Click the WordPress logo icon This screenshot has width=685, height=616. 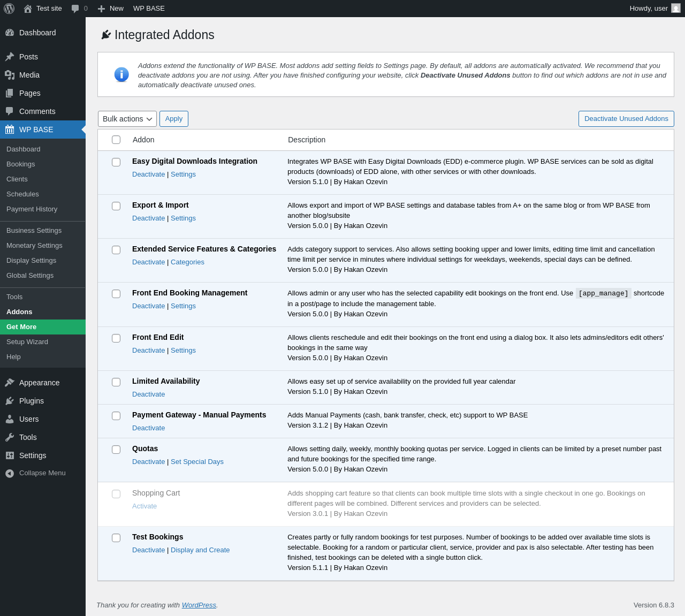point(9,9)
